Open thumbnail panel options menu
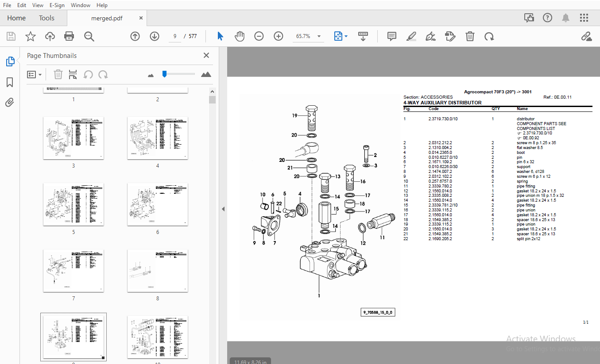This screenshot has width=600, height=364. tap(35, 74)
